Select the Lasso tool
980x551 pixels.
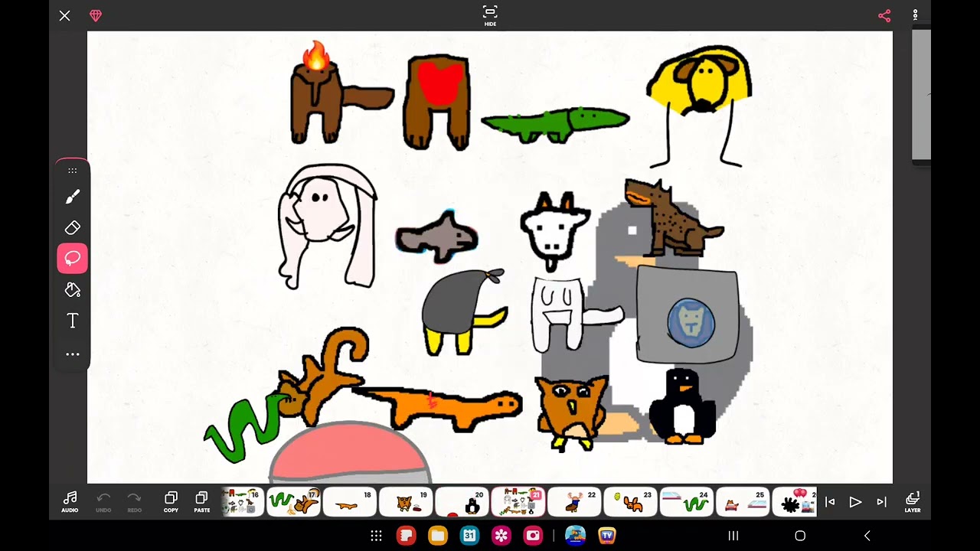(73, 259)
